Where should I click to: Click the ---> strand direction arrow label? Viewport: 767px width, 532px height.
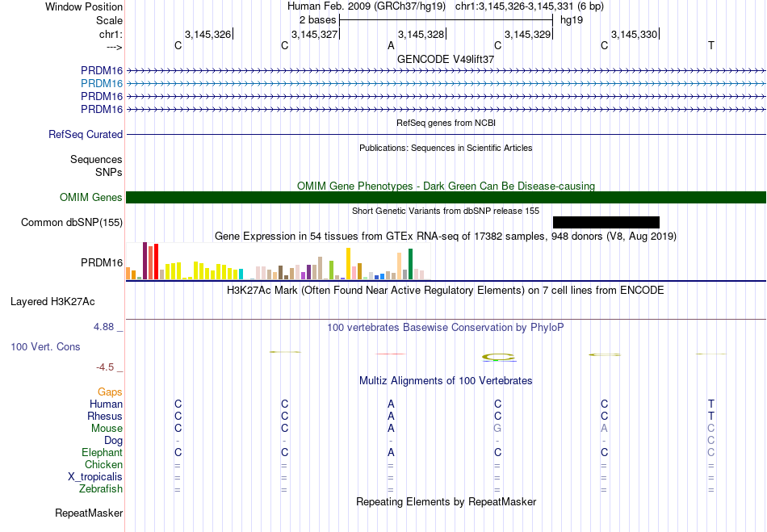(115, 47)
